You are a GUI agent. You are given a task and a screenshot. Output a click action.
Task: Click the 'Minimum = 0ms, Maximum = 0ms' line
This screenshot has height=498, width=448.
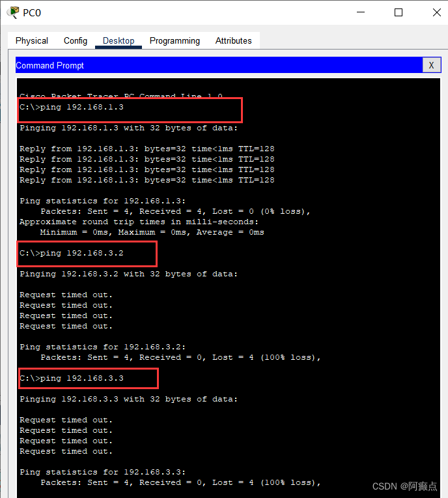[152, 233]
